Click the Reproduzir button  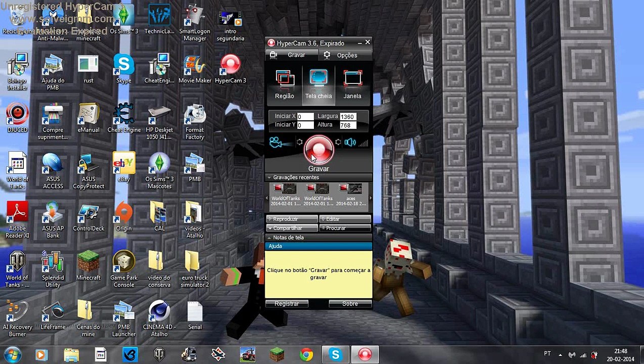[x=292, y=219]
